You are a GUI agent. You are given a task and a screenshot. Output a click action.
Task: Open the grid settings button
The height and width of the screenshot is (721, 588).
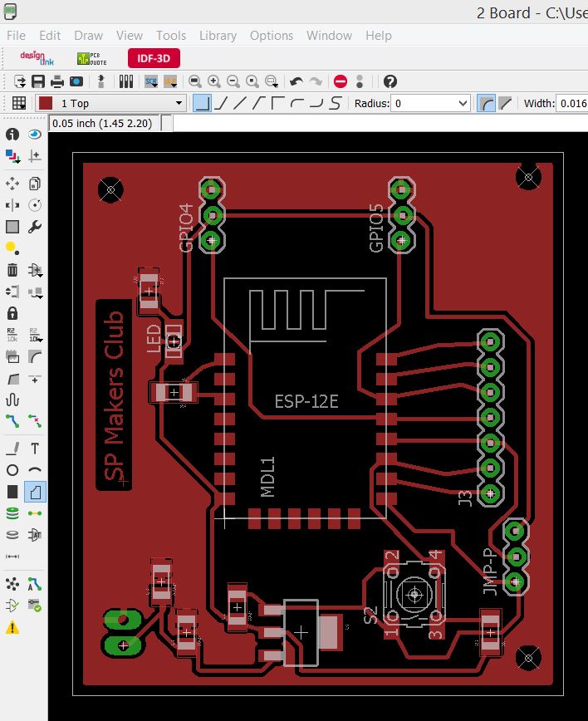point(19,103)
